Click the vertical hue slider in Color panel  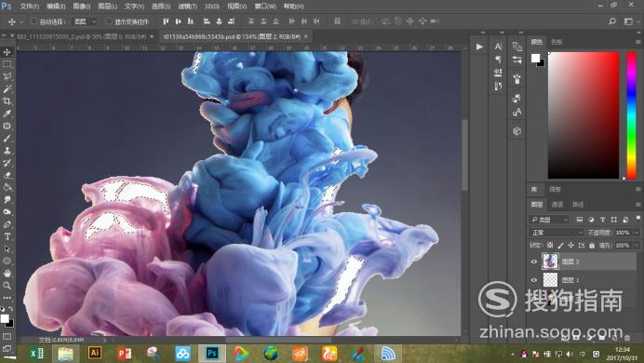[631, 115]
